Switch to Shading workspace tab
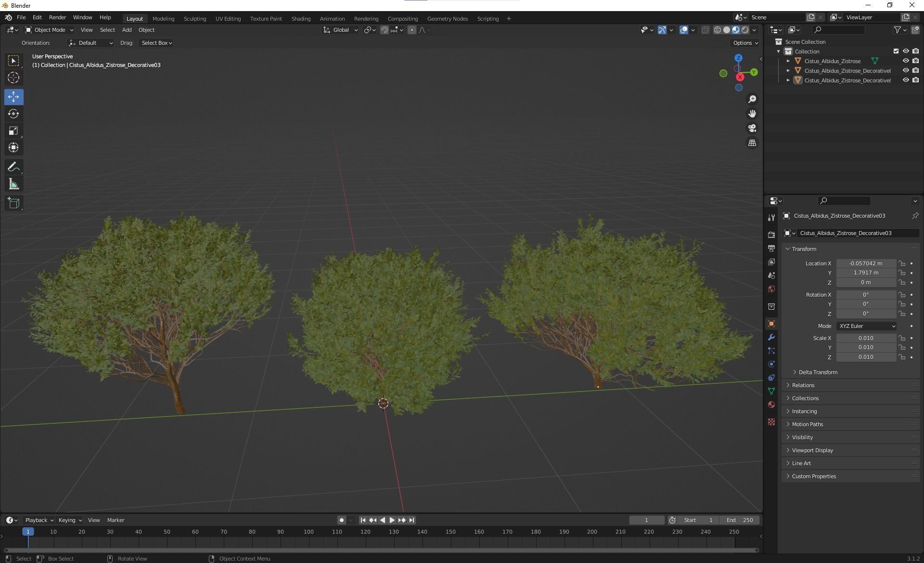This screenshot has height=563, width=924. 301,19
